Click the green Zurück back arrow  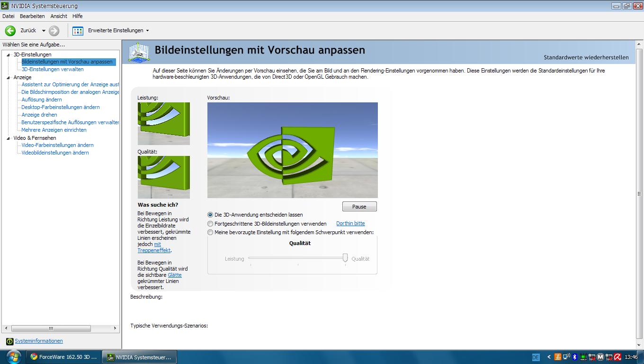pos(10,30)
